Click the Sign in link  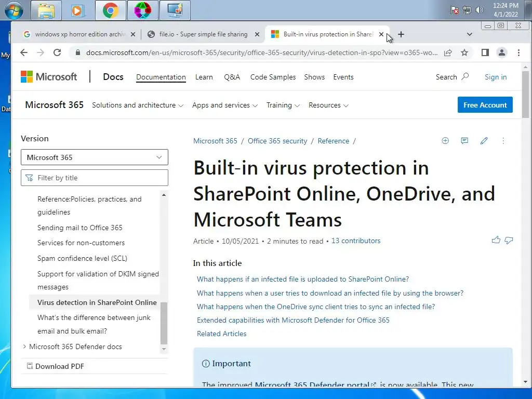pyautogui.click(x=495, y=77)
